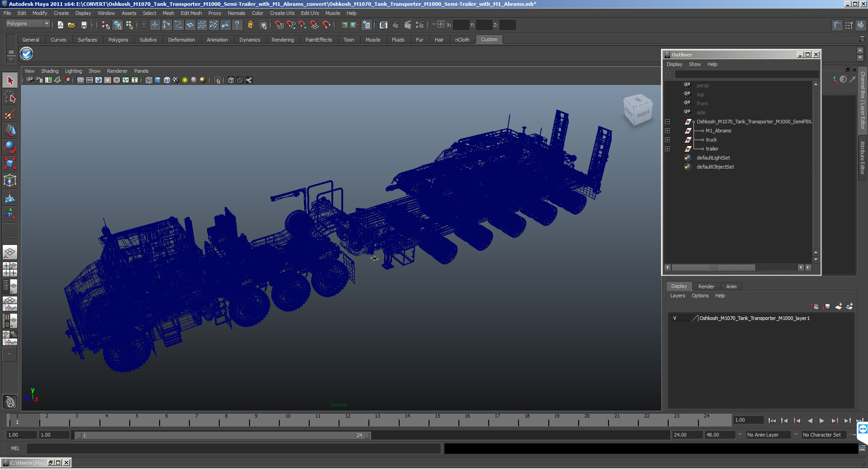Expand trailer node in Outliner
Screen dimensions: 868x470
point(667,149)
